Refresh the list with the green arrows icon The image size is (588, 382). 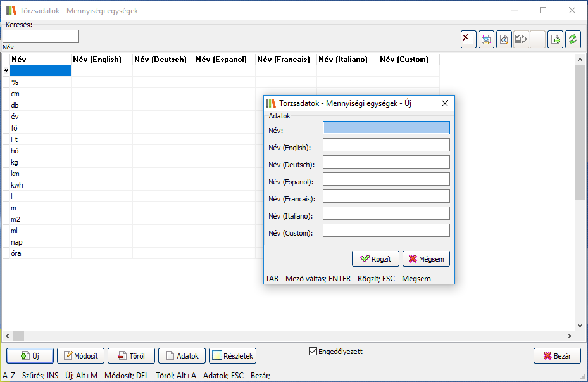pyautogui.click(x=573, y=39)
